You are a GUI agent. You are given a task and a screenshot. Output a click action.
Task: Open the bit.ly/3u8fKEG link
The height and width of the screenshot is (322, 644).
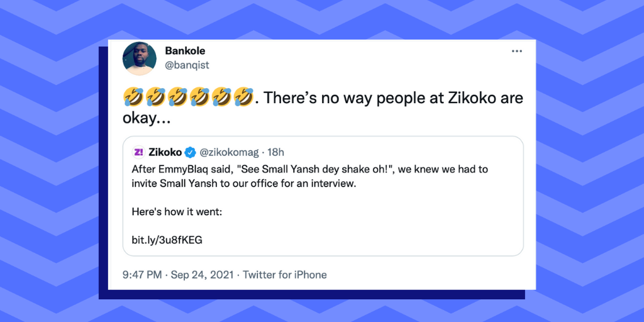167,240
